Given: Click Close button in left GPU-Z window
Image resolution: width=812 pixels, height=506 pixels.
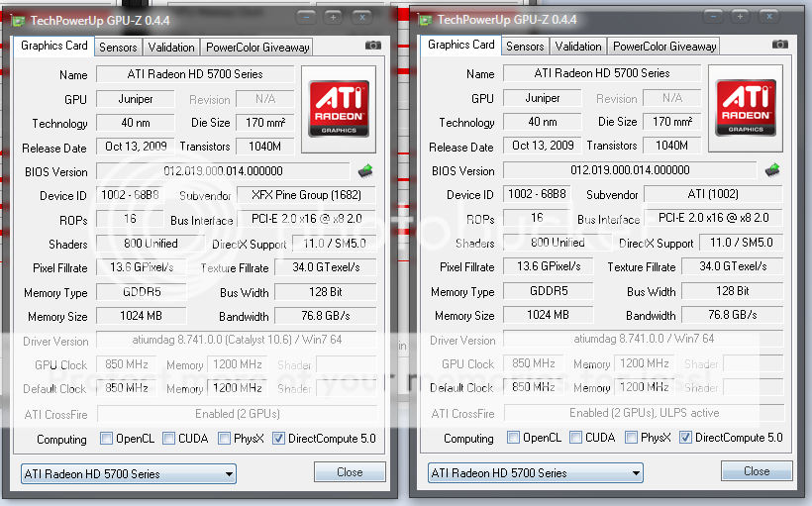Looking at the screenshot, I should pos(350,472).
